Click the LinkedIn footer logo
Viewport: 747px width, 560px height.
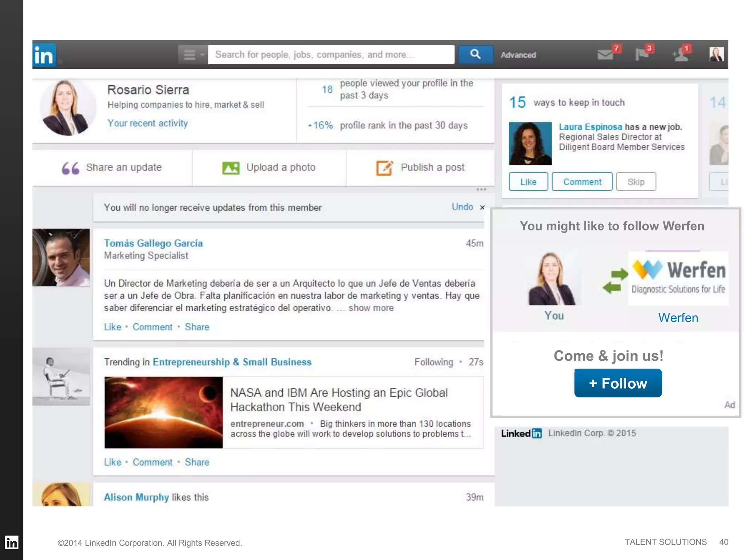[x=521, y=433]
